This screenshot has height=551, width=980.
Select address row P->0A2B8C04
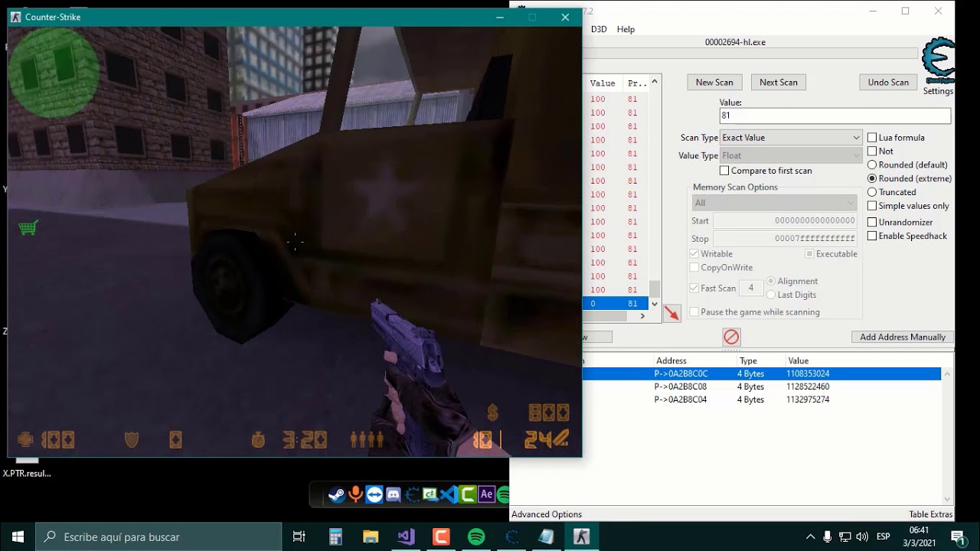762,399
